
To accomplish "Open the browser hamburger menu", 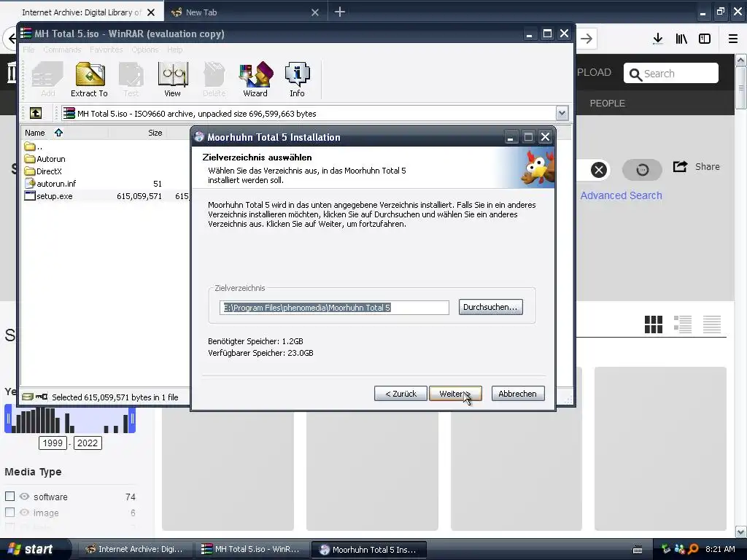I will pos(733,39).
